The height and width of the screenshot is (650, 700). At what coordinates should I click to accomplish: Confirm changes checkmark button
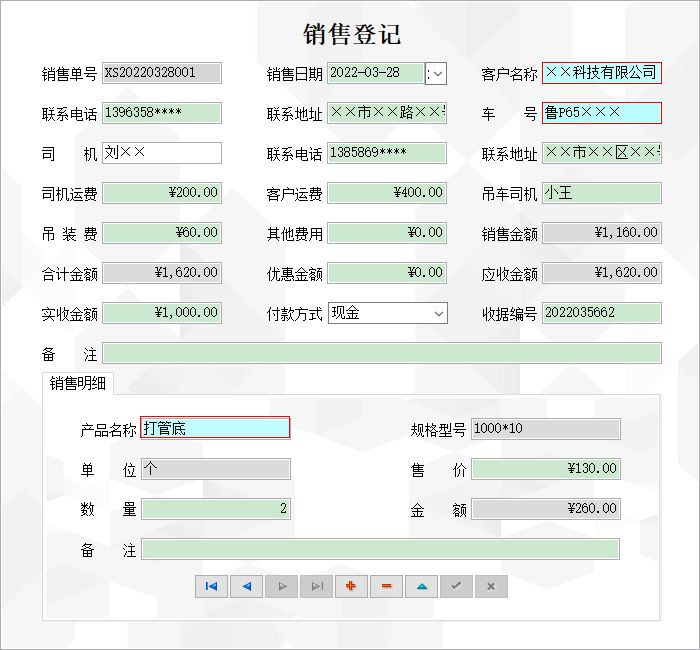tap(456, 586)
